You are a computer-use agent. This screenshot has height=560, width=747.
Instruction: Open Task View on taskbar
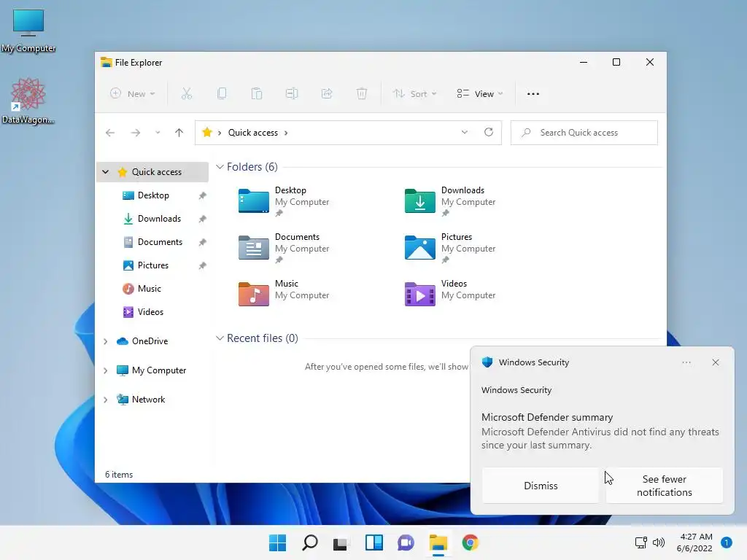click(341, 542)
